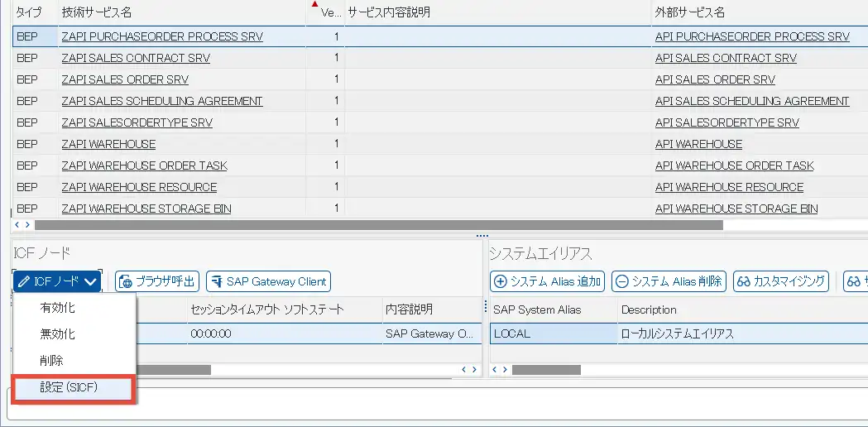Open external API WAREHOUSE STORAGE BIN link
The image size is (868, 427).
pyautogui.click(x=736, y=209)
